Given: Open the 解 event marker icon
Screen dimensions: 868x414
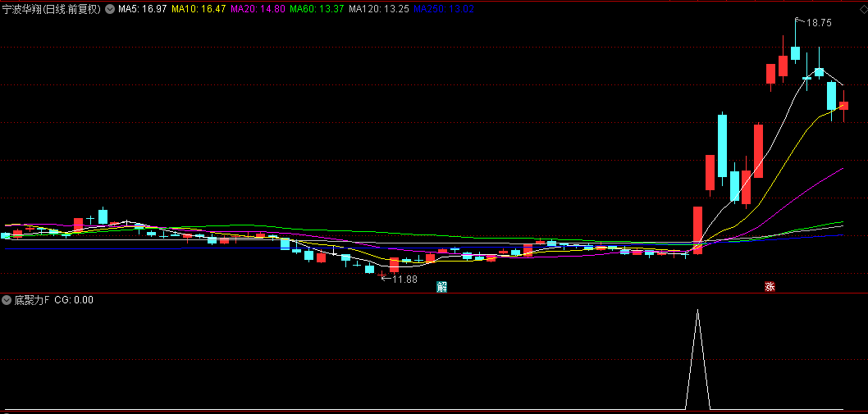Looking at the screenshot, I should click(441, 286).
